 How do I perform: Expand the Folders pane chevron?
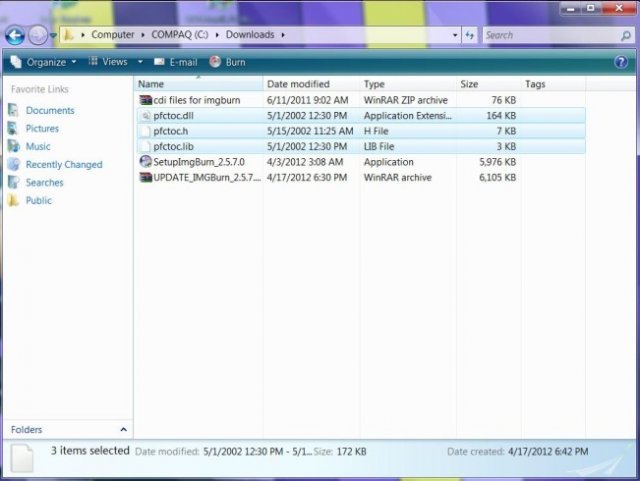coord(123,430)
